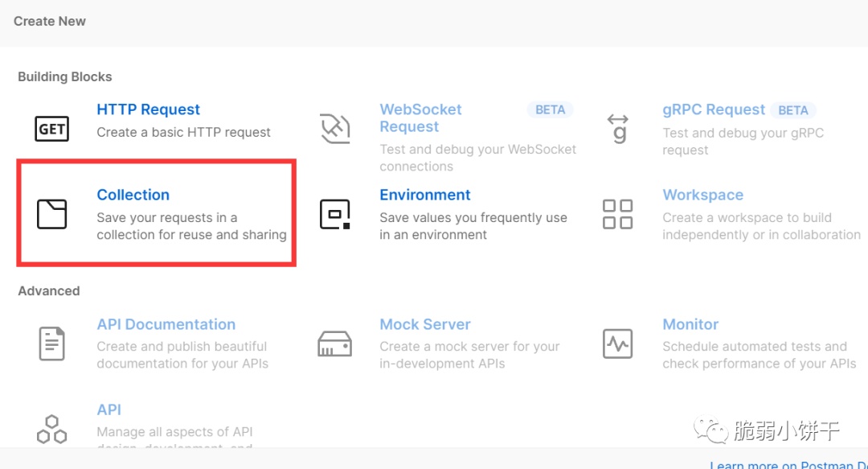Screen dimensions: 868x469
Task: Click the Environment icon
Action: click(334, 214)
